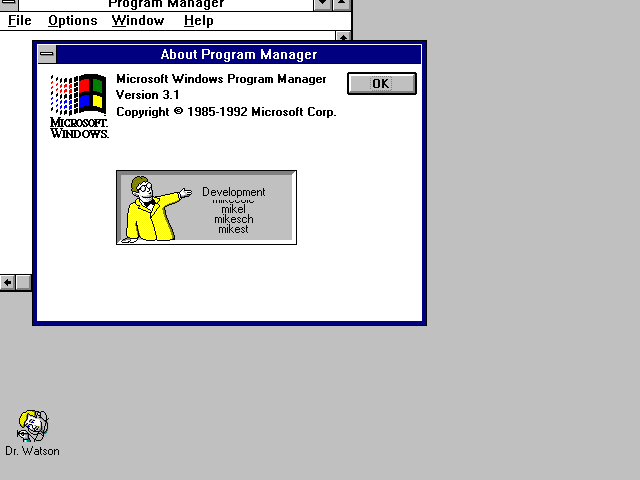Open the Dr. Watson desktop icon

coord(32,425)
